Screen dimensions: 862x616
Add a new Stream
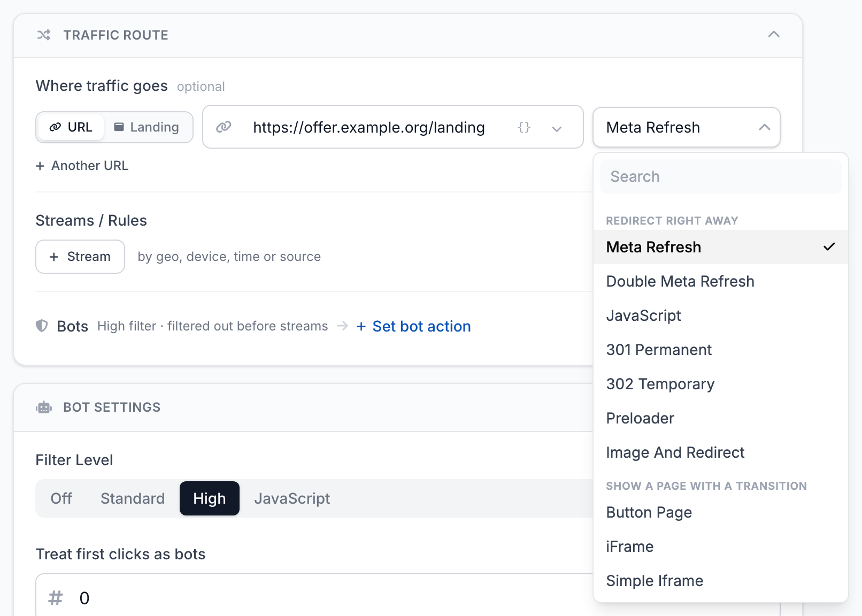pos(80,257)
